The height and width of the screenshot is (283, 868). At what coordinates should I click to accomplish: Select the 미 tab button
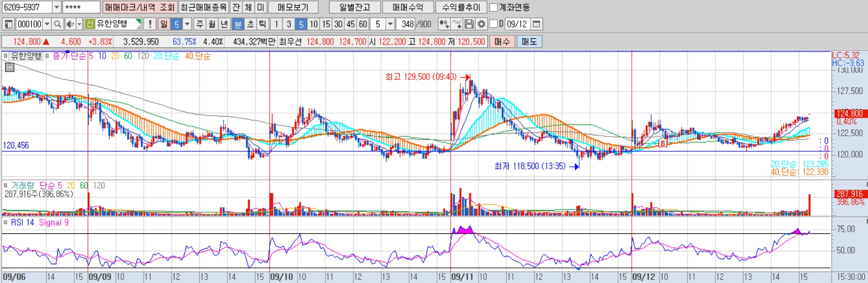pyautogui.click(x=261, y=7)
